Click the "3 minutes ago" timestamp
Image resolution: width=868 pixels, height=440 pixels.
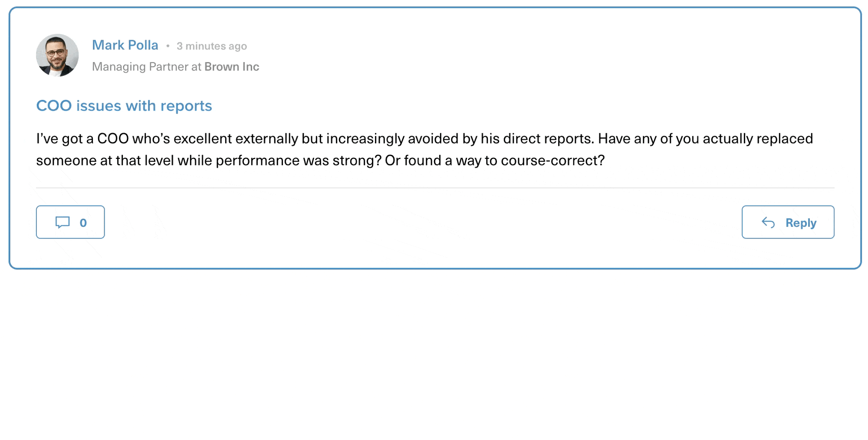click(212, 46)
